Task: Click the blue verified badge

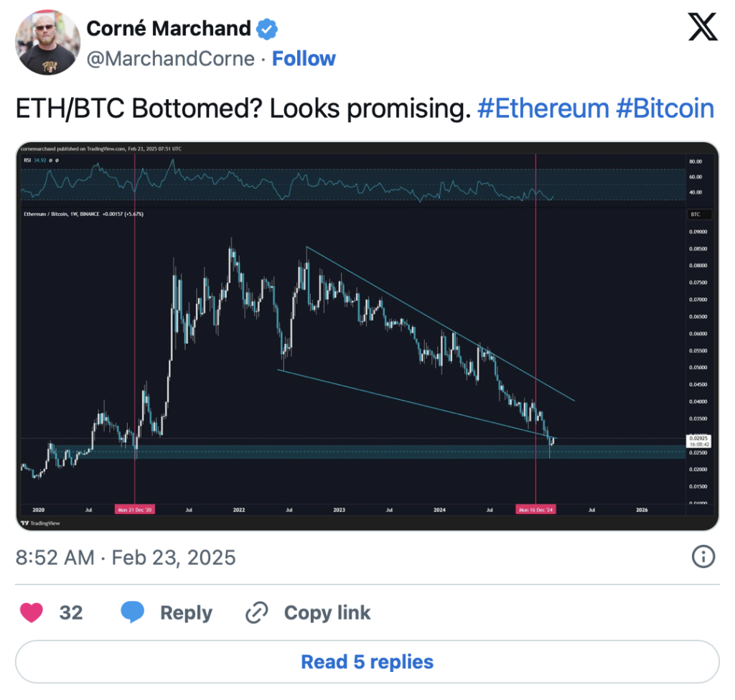Action: click(267, 29)
